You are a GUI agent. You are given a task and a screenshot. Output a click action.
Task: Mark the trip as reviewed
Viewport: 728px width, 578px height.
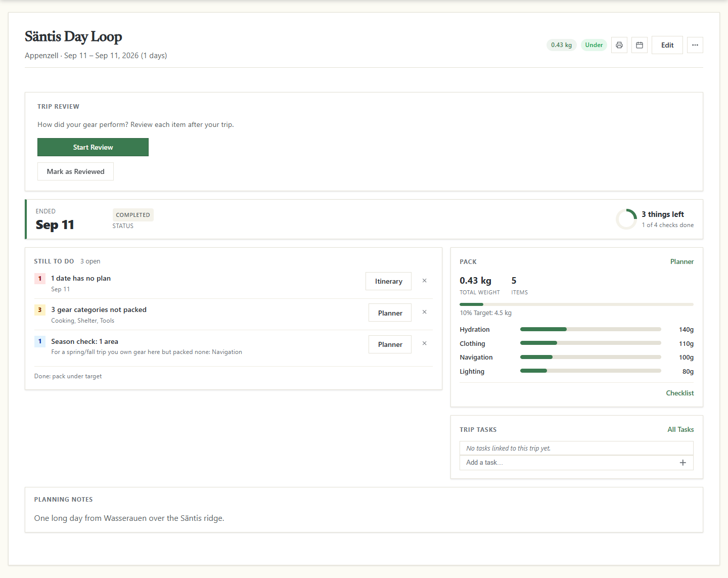tap(76, 171)
